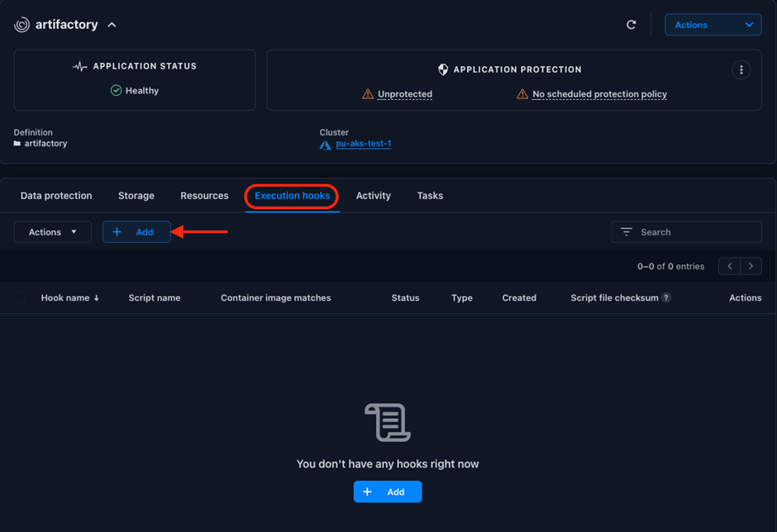777x532 pixels.
Task: Expand the hooks Actions dropdown
Action: click(53, 232)
